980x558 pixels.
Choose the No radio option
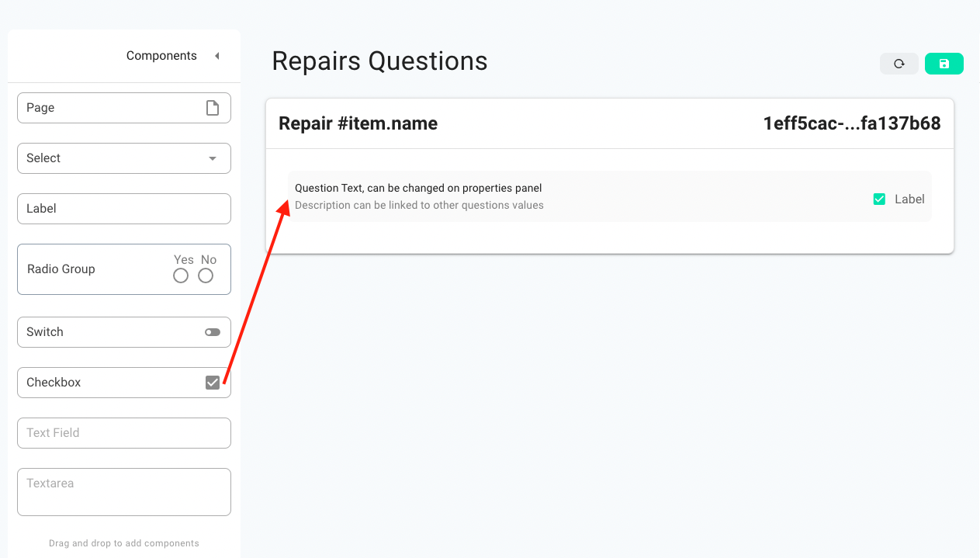point(206,276)
